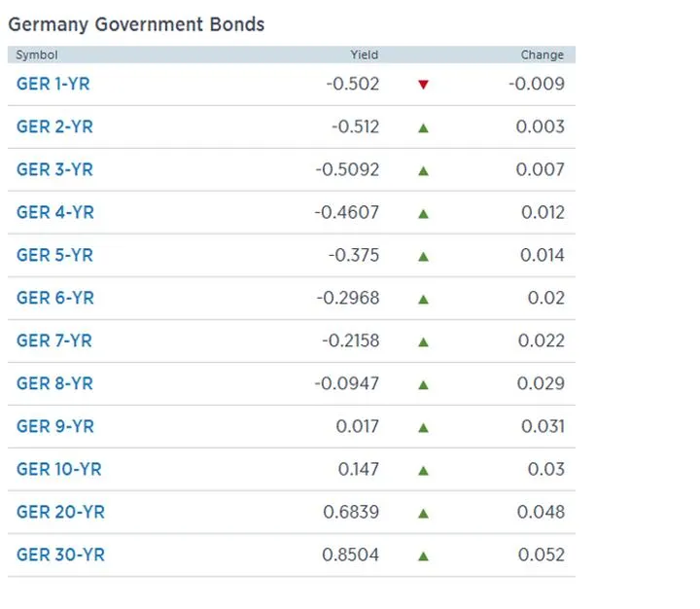700x609 pixels.
Task: Go to the GER 7-YR bond page
Action: tap(54, 341)
